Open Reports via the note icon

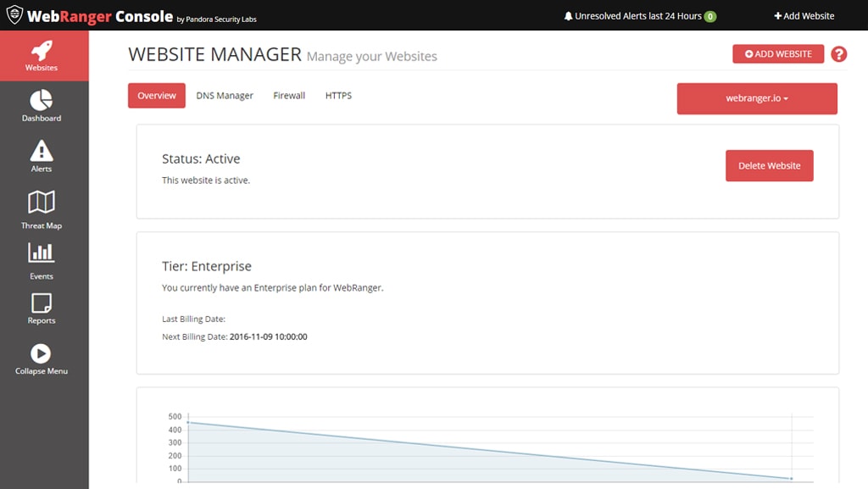point(42,303)
